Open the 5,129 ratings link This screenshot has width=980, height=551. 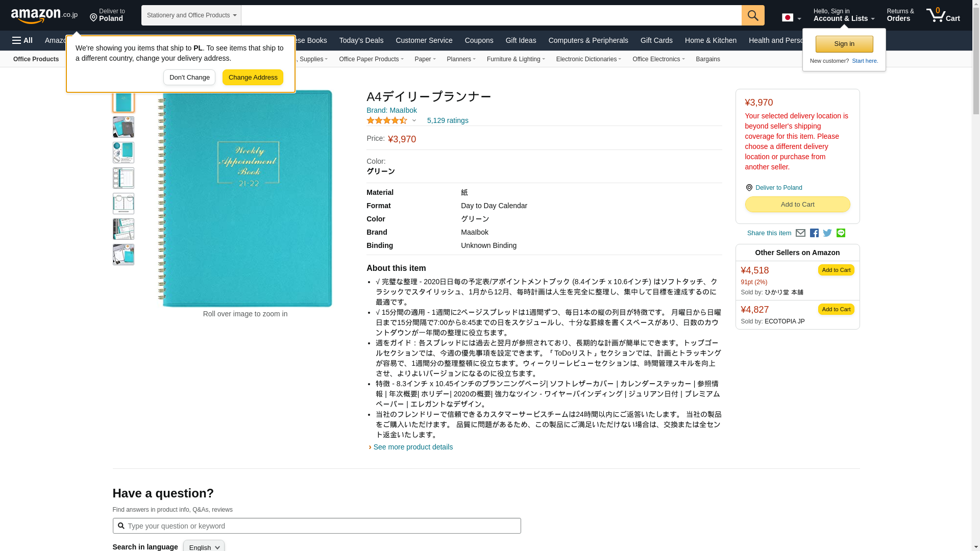[448, 121]
